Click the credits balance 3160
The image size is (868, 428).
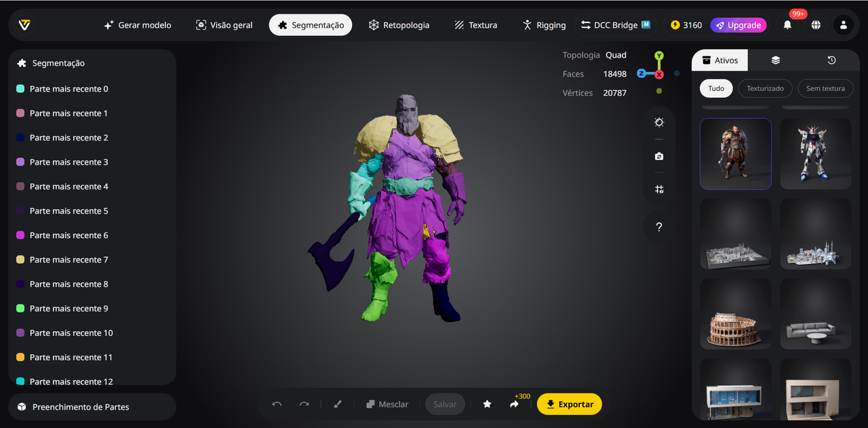coord(686,25)
